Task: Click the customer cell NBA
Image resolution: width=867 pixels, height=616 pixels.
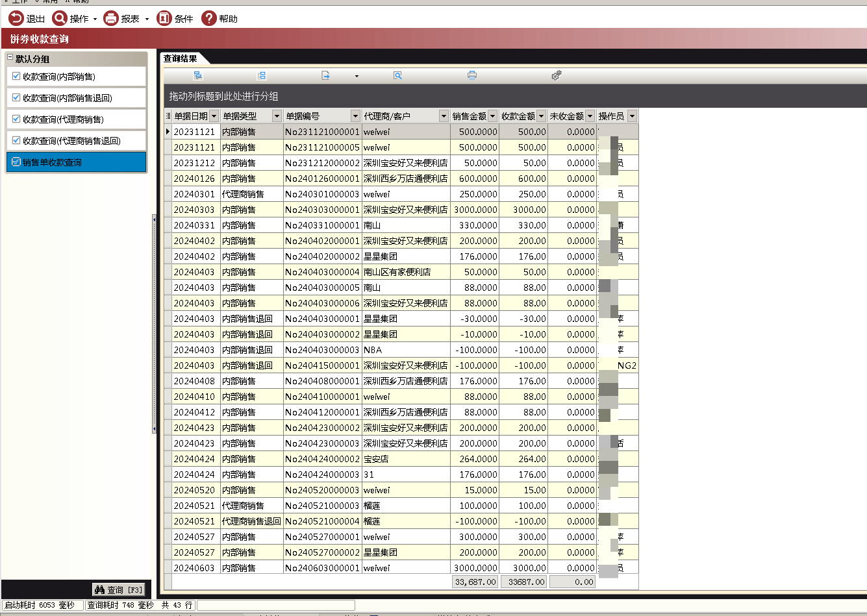Action: point(406,350)
